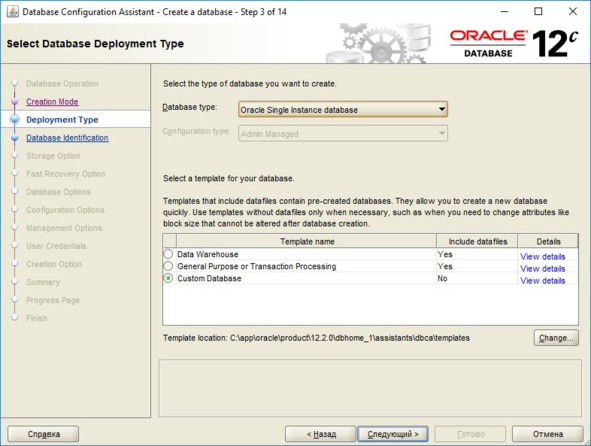Select the Custom Database radio button

[168, 278]
